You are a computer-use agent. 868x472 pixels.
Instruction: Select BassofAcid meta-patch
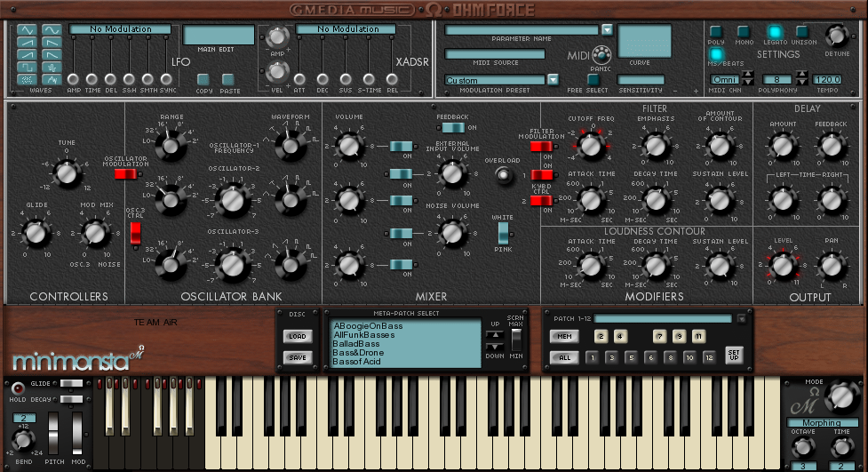pos(356,361)
